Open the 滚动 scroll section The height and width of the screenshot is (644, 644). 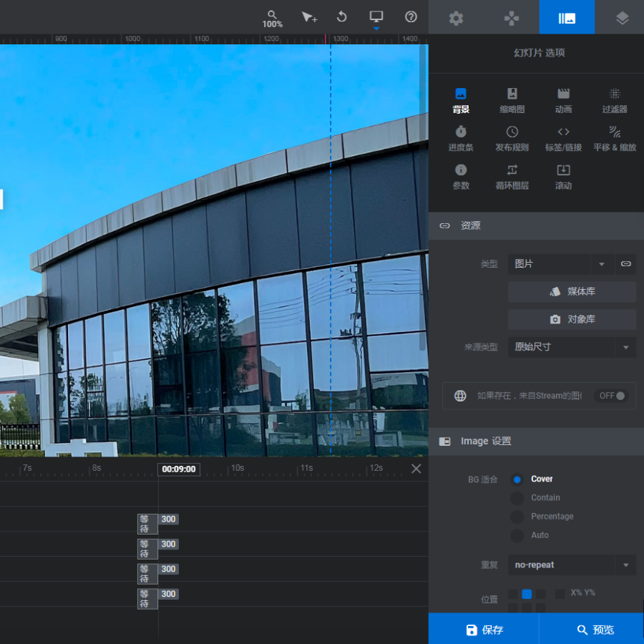tap(564, 177)
